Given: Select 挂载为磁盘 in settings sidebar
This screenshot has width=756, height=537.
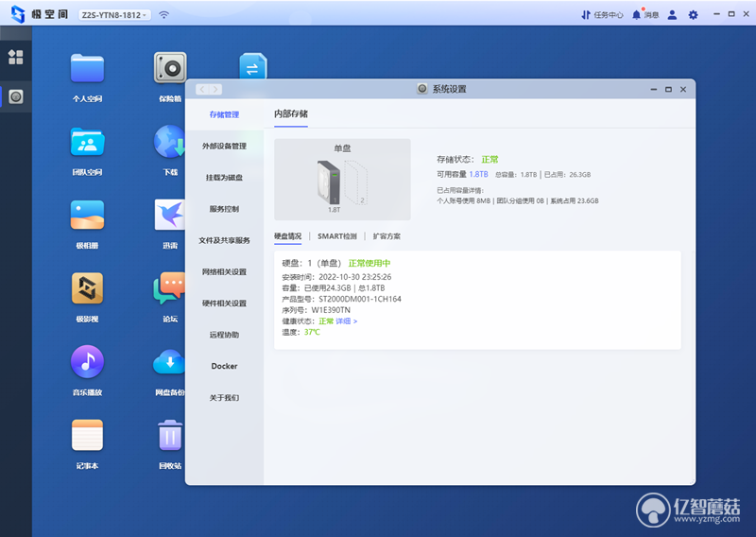Looking at the screenshot, I should (x=224, y=177).
